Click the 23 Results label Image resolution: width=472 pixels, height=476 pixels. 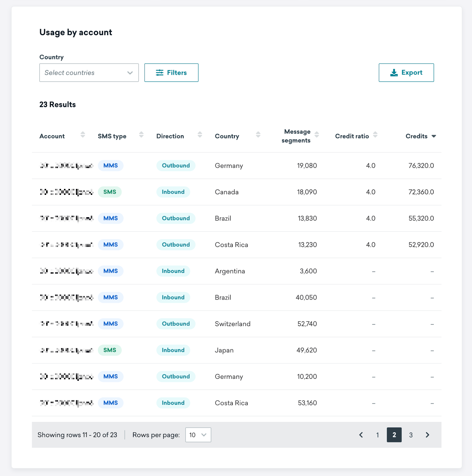click(x=57, y=105)
